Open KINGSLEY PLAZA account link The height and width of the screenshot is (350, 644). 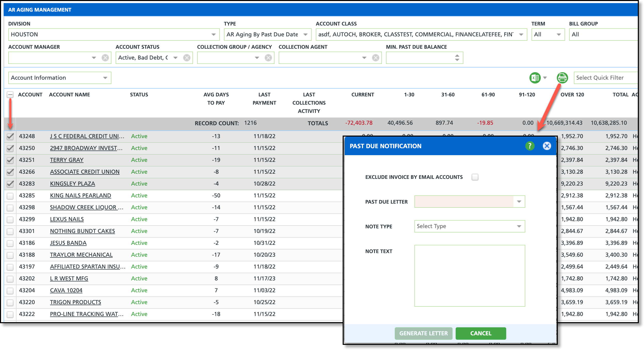[x=73, y=184]
